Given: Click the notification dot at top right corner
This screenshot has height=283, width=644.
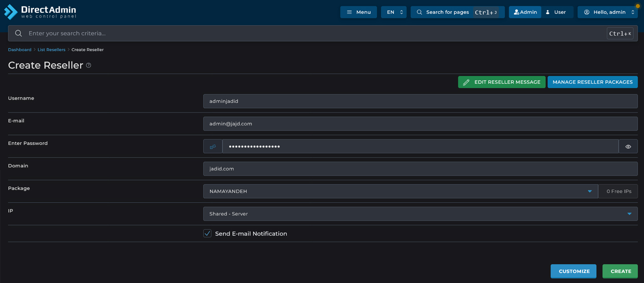Looking at the screenshot, I should tap(638, 6).
